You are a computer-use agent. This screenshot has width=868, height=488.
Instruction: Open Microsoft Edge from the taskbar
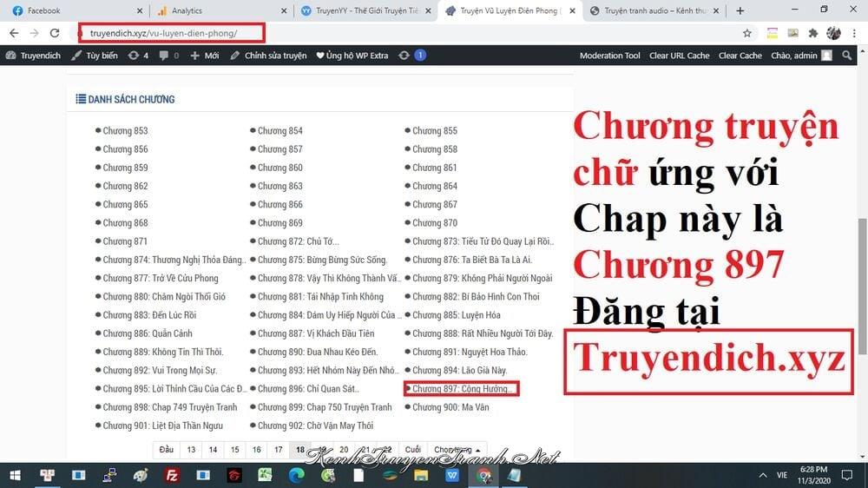pos(297,475)
